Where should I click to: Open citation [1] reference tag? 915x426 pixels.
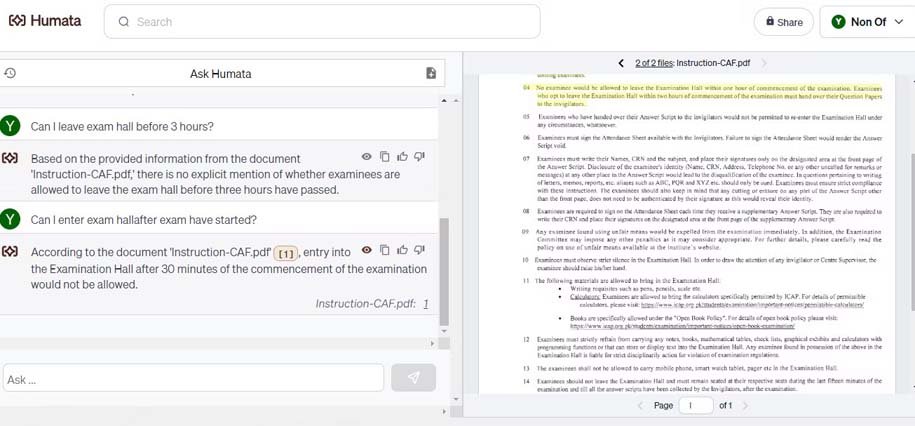286,253
